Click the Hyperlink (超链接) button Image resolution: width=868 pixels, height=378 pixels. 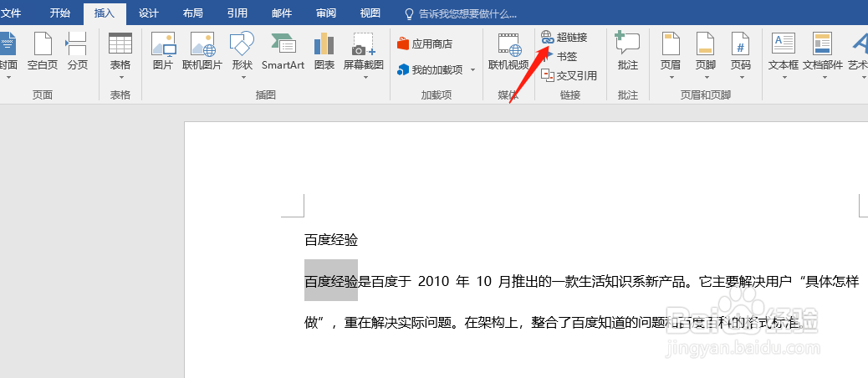pos(564,37)
